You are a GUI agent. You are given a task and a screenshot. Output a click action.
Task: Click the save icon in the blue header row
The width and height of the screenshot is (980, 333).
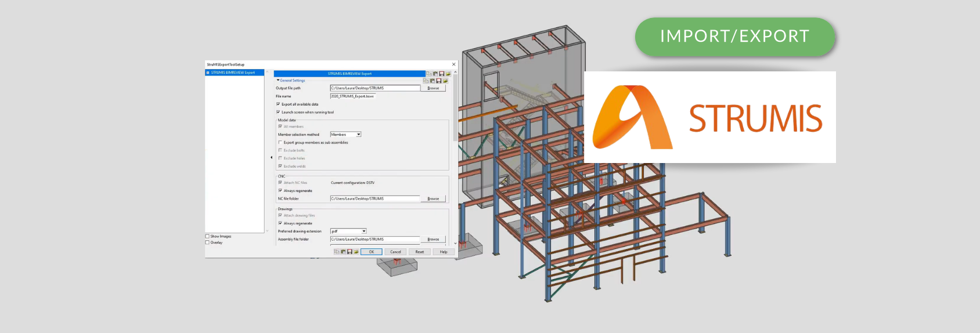441,74
